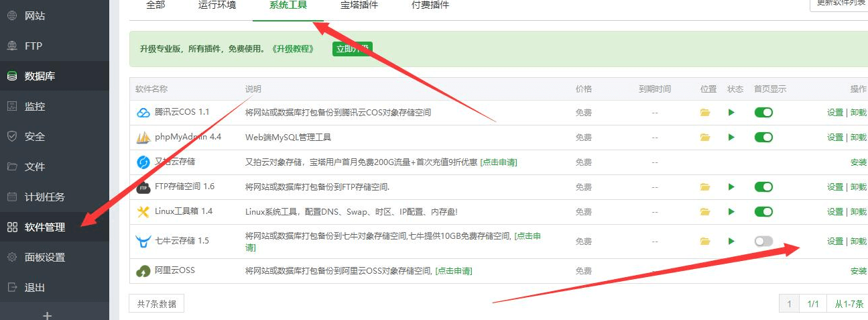This screenshot has width=868, height=320.
Task: Click the folder icon beside 文件
Action: pos(12,166)
